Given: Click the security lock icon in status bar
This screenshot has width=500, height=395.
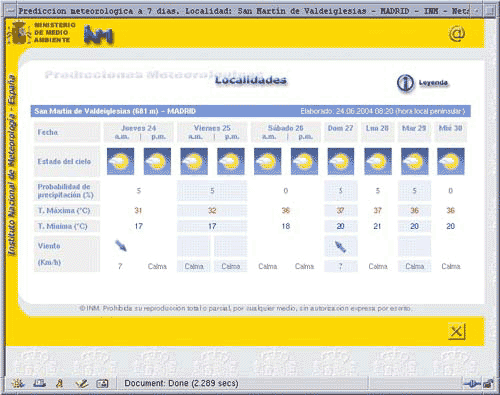Looking at the screenshot, I should [489, 384].
